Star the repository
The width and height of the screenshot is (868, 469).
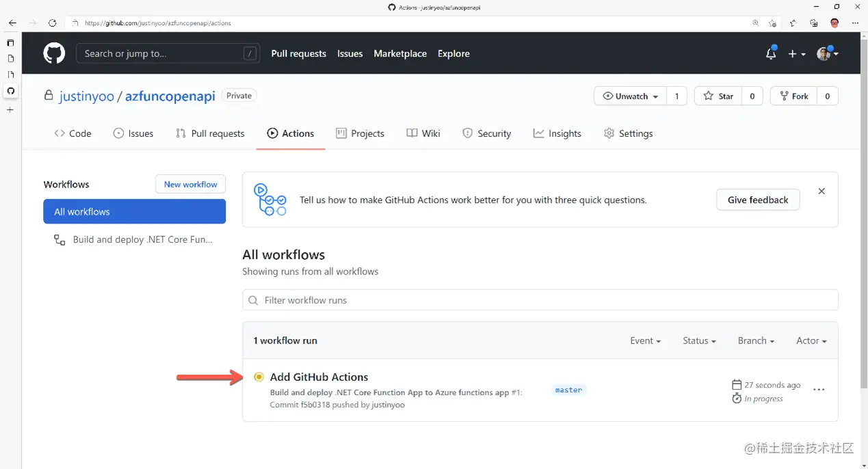tap(718, 96)
